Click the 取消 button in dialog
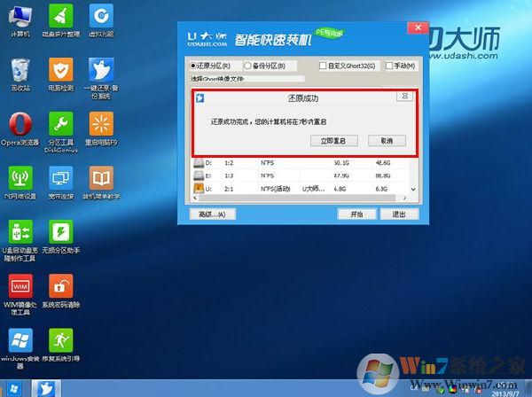Image resolution: width=532 pixels, height=397 pixels. 387,140
